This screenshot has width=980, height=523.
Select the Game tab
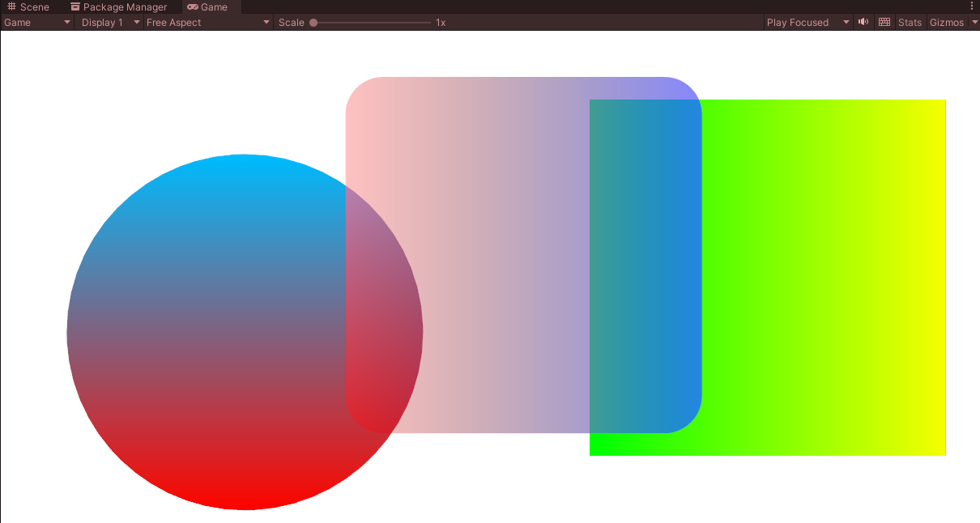[x=207, y=6]
